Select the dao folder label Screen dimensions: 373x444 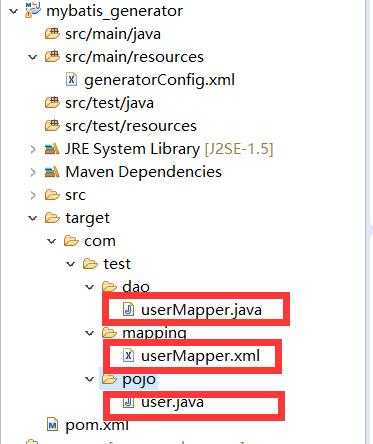(x=136, y=287)
